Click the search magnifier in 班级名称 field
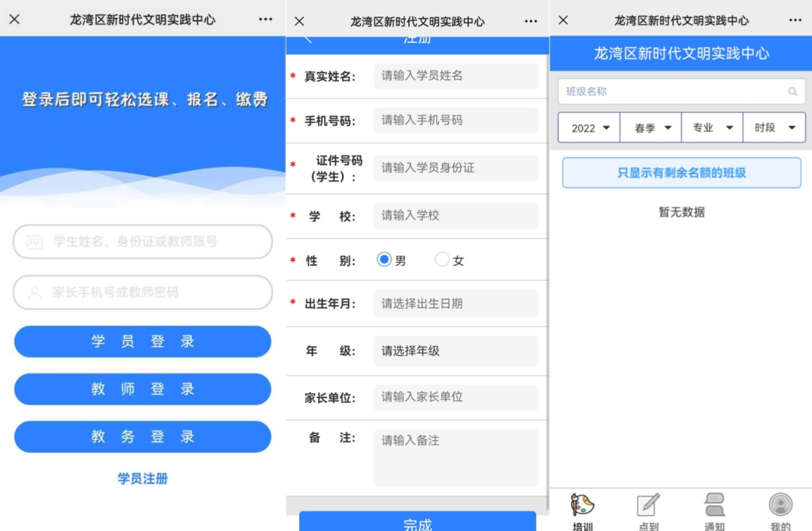 [x=792, y=92]
